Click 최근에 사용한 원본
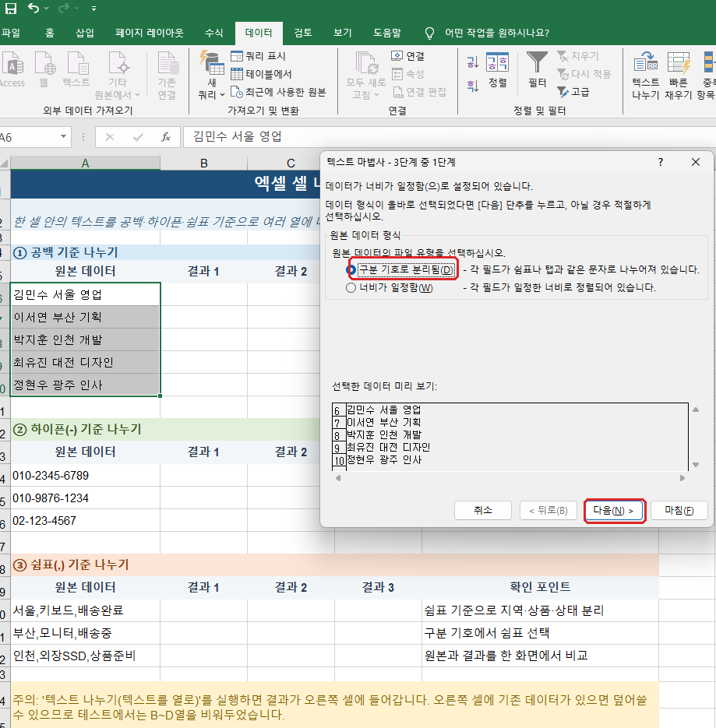Viewport: 716px width, 728px height. (x=278, y=93)
